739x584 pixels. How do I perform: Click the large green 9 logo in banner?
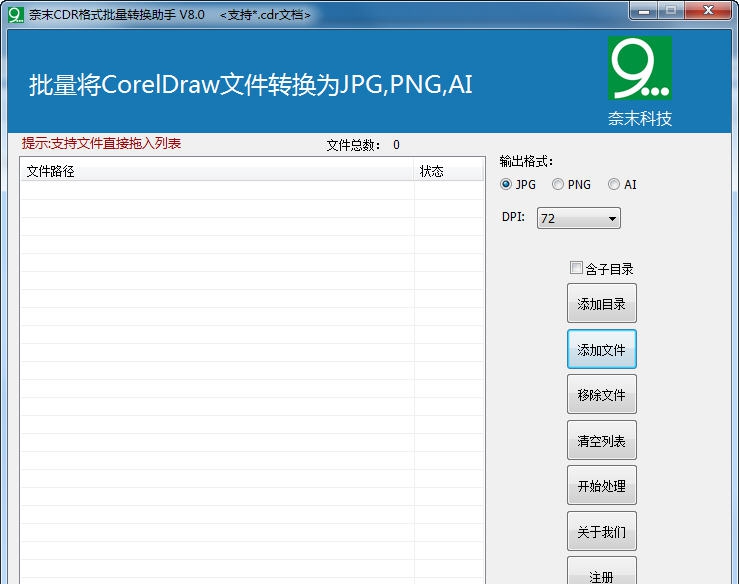(640, 68)
